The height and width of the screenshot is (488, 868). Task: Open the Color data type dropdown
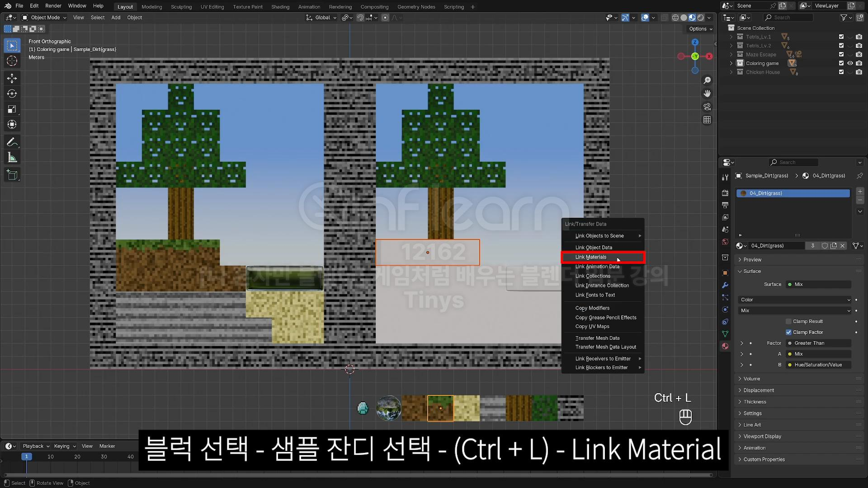coord(795,300)
